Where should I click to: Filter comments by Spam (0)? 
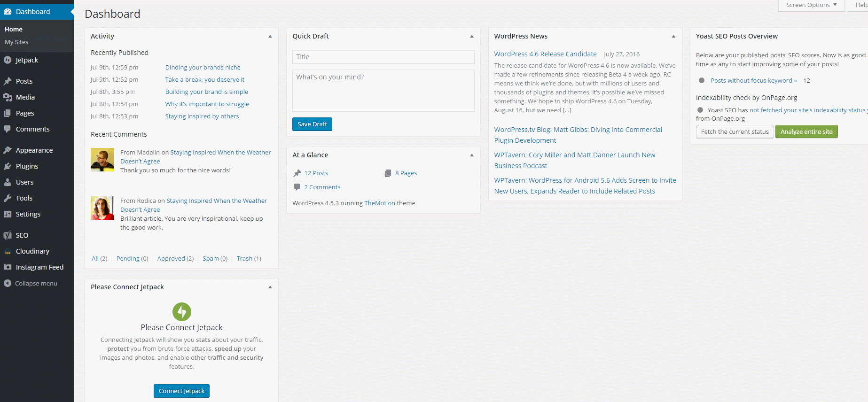click(x=215, y=258)
